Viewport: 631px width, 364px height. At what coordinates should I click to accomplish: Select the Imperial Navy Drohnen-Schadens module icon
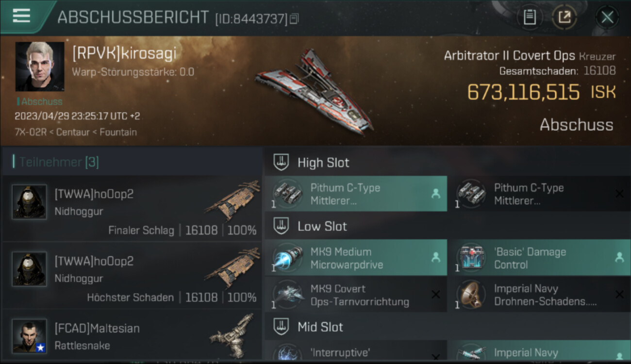click(x=471, y=295)
